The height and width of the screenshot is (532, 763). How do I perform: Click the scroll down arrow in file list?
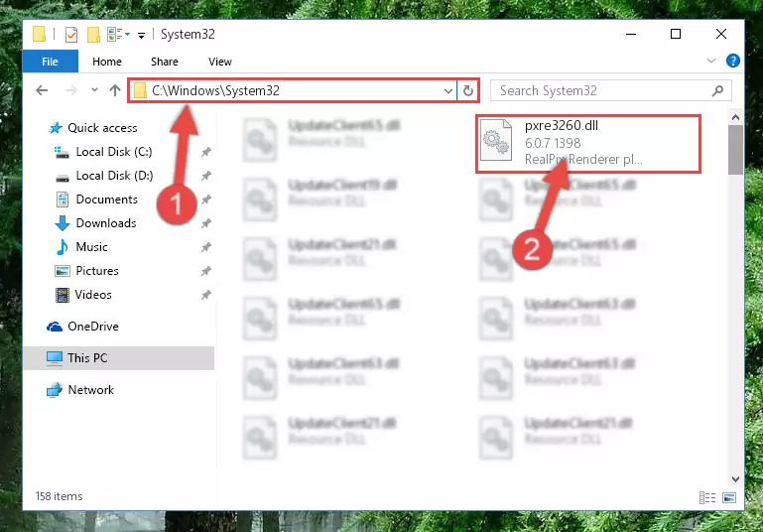[x=735, y=479]
